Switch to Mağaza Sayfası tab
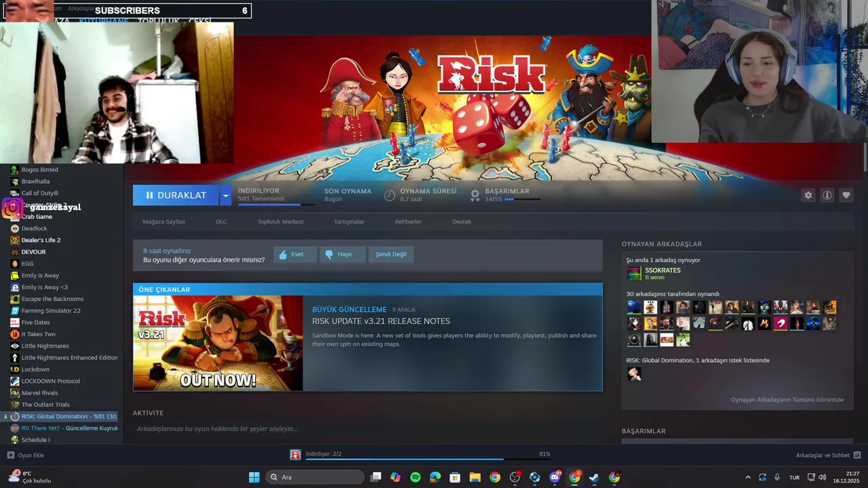 pos(163,222)
